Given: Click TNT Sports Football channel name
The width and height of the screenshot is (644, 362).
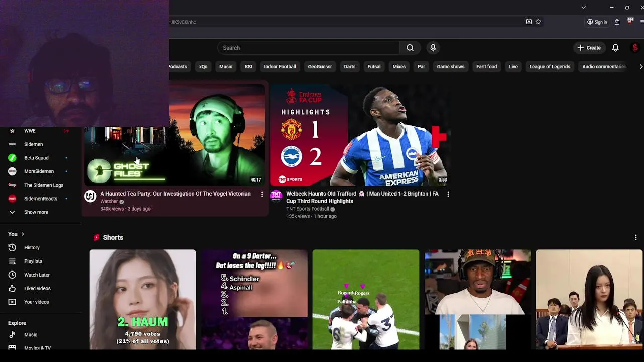Looking at the screenshot, I should 307,209.
